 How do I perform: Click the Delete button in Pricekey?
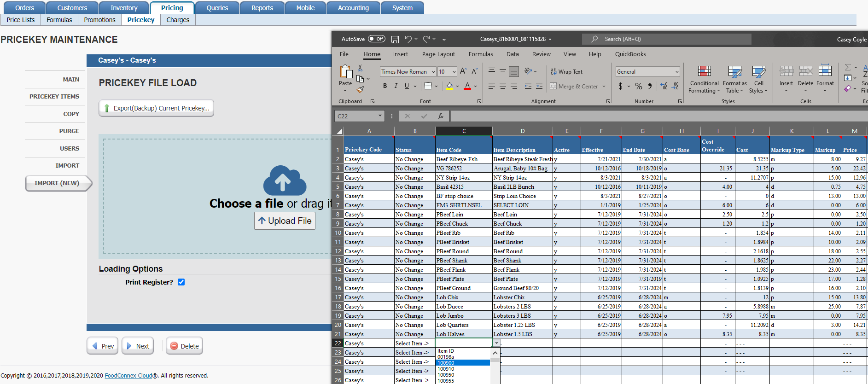(x=184, y=346)
